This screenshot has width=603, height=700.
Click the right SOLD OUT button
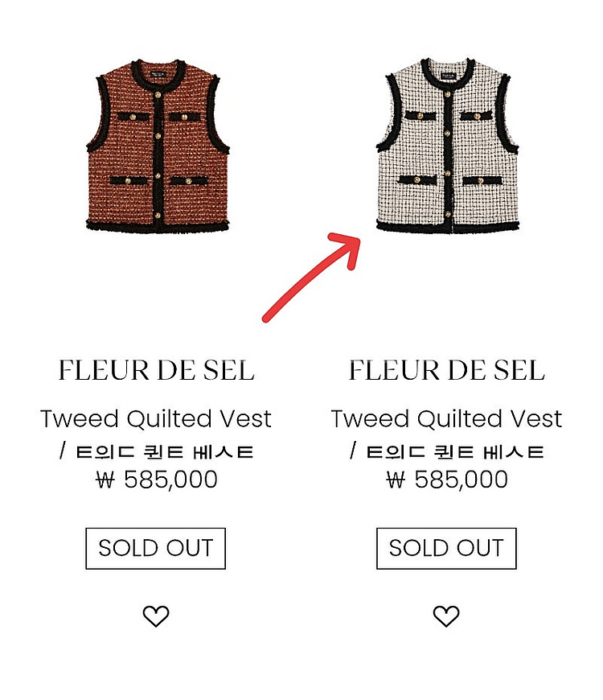pos(446,548)
